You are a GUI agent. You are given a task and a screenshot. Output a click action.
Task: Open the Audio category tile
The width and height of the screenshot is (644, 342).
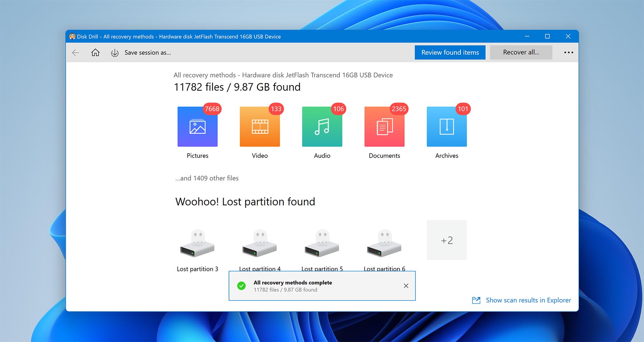click(x=322, y=127)
